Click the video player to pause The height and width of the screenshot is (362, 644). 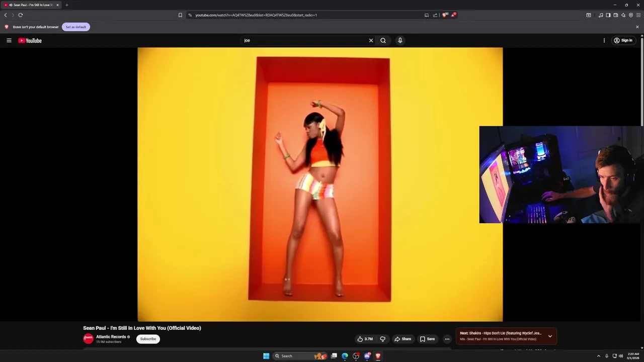point(320,184)
